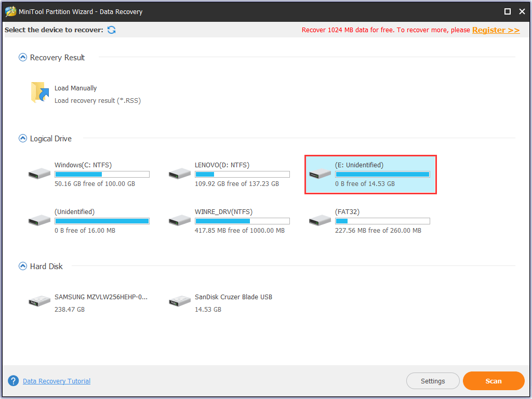Click the refresh device list icon
The width and height of the screenshot is (532, 399).
click(x=111, y=30)
